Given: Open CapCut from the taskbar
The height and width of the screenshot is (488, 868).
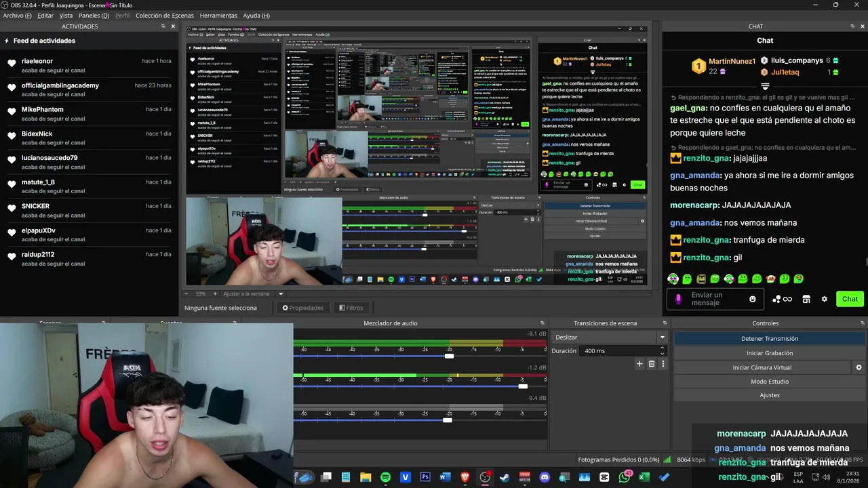Looking at the screenshot, I should (x=604, y=477).
